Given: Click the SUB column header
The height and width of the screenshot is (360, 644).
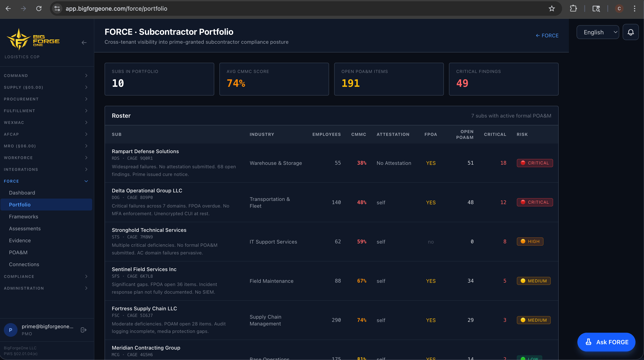Looking at the screenshot, I should click(117, 134).
